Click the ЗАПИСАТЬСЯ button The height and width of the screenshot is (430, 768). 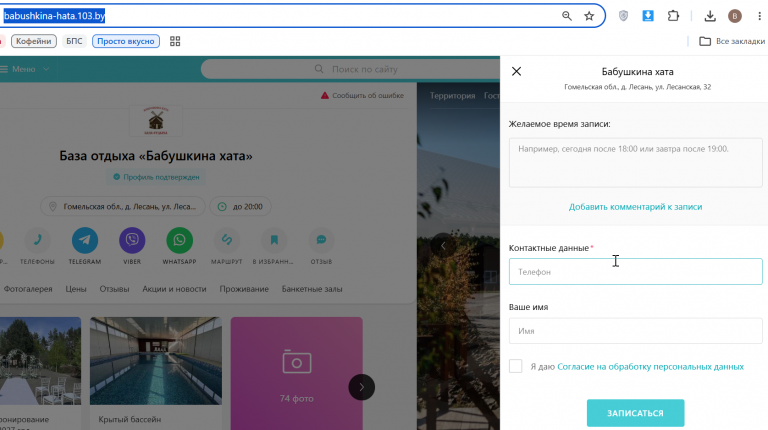(635, 413)
